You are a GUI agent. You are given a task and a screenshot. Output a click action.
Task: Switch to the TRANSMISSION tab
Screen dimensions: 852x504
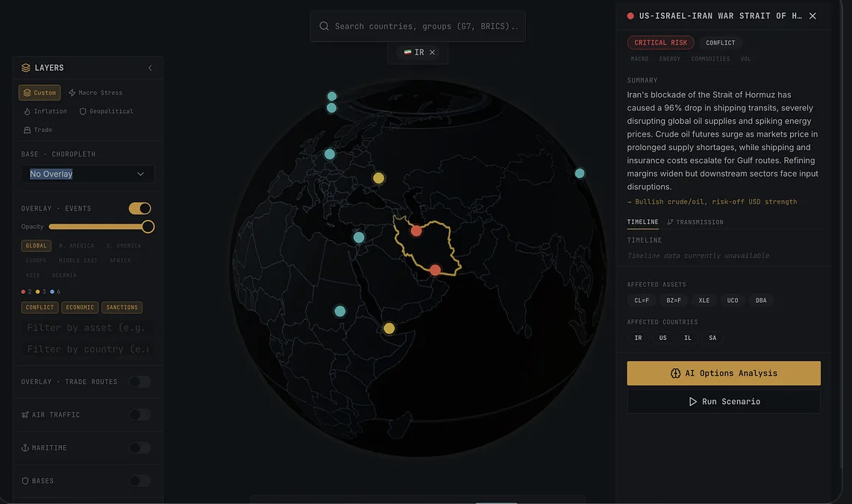pyautogui.click(x=695, y=222)
